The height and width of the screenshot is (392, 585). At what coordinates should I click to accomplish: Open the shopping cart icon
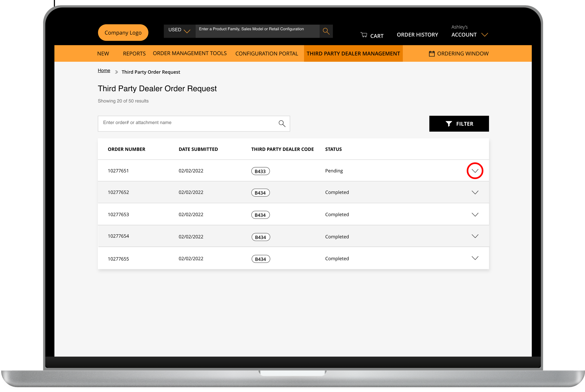(x=364, y=35)
